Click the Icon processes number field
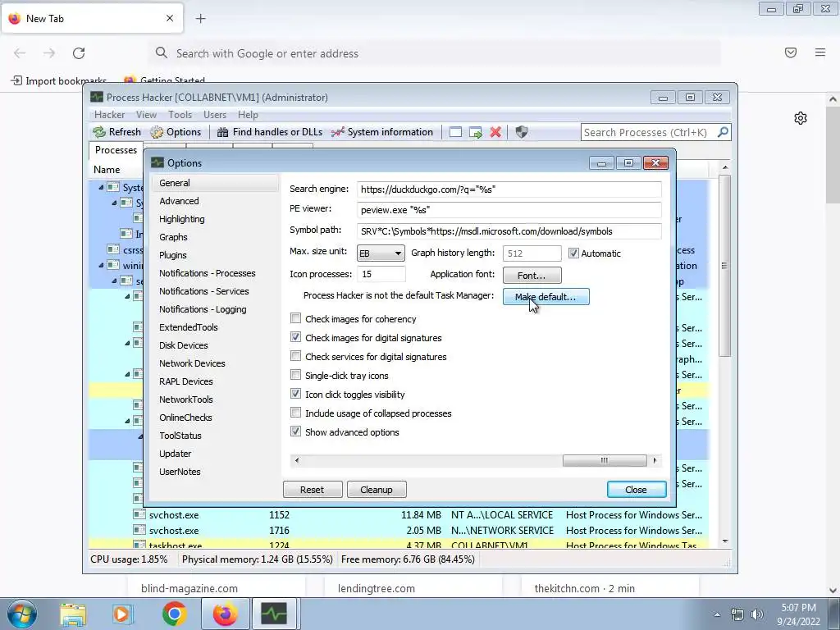 (381, 274)
